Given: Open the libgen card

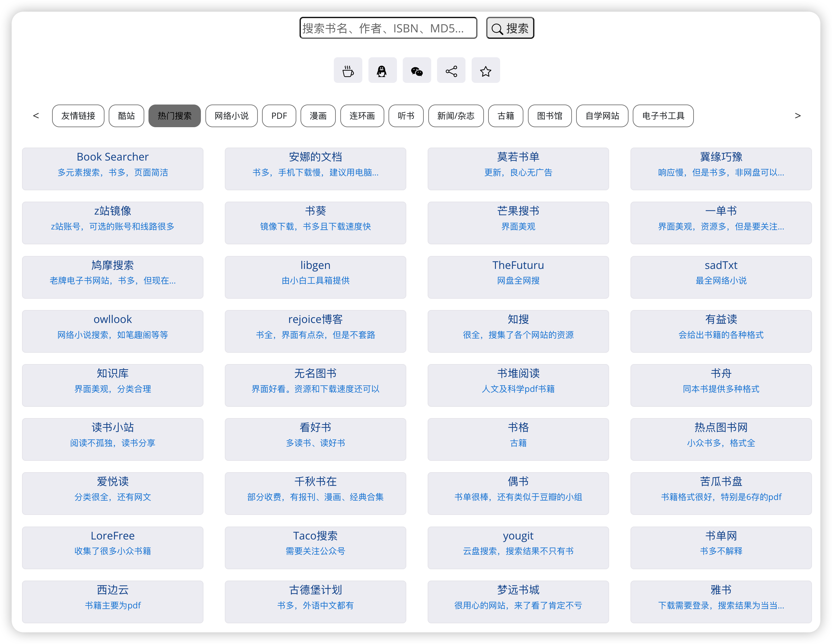Looking at the screenshot, I should [x=315, y=277].
